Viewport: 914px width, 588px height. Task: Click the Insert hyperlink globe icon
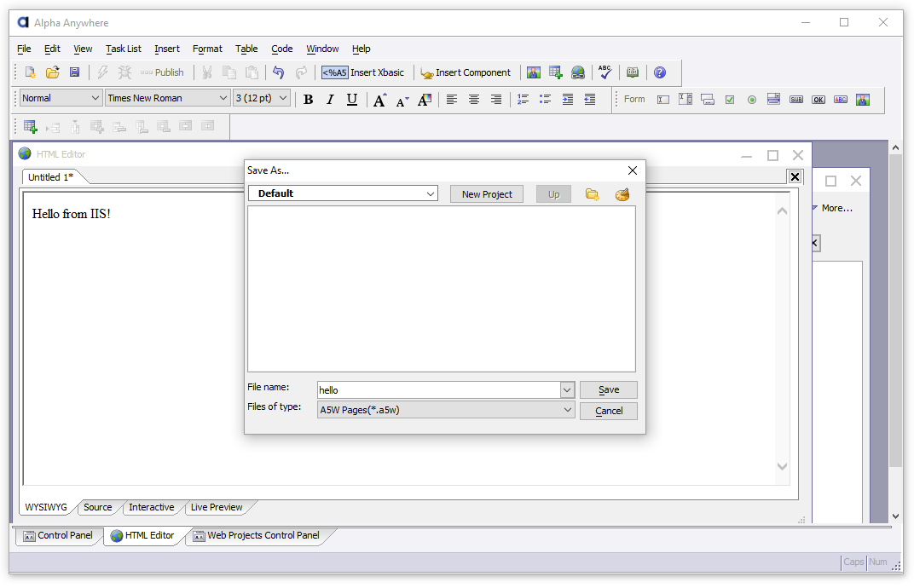pos(578,72)
